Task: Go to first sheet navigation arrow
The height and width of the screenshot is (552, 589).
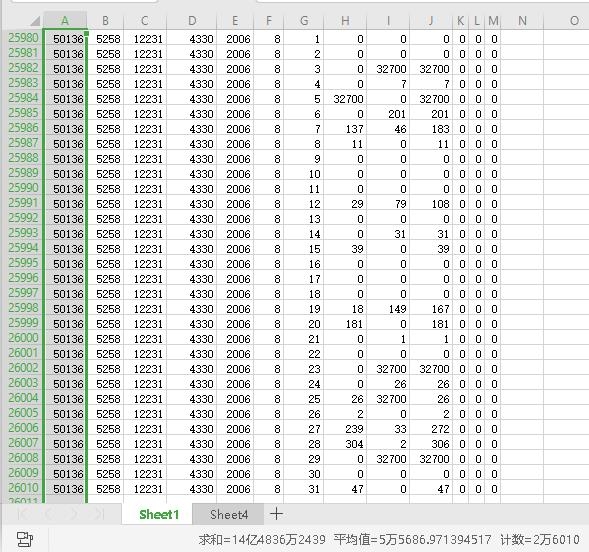Action: pos(24,514)
